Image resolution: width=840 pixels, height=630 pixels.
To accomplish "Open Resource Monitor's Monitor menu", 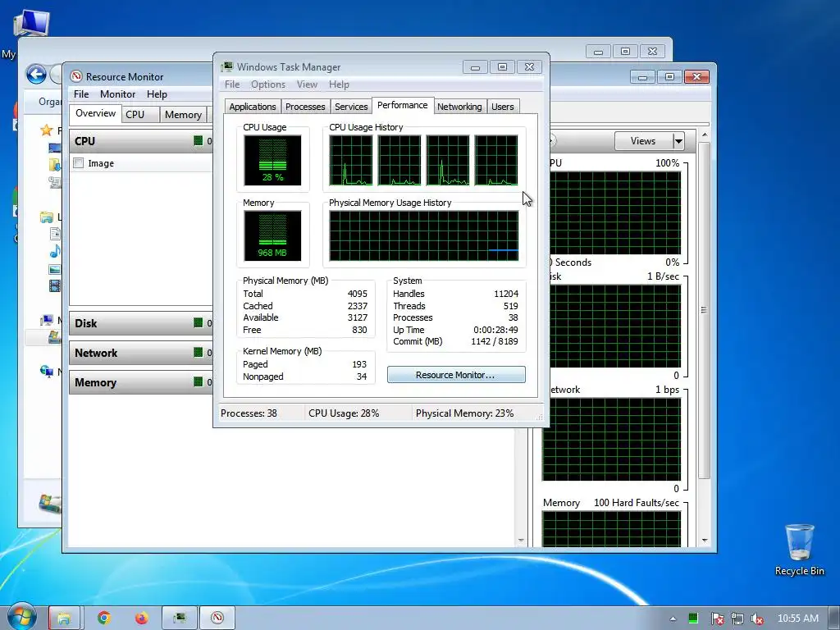I will [117, 94].
